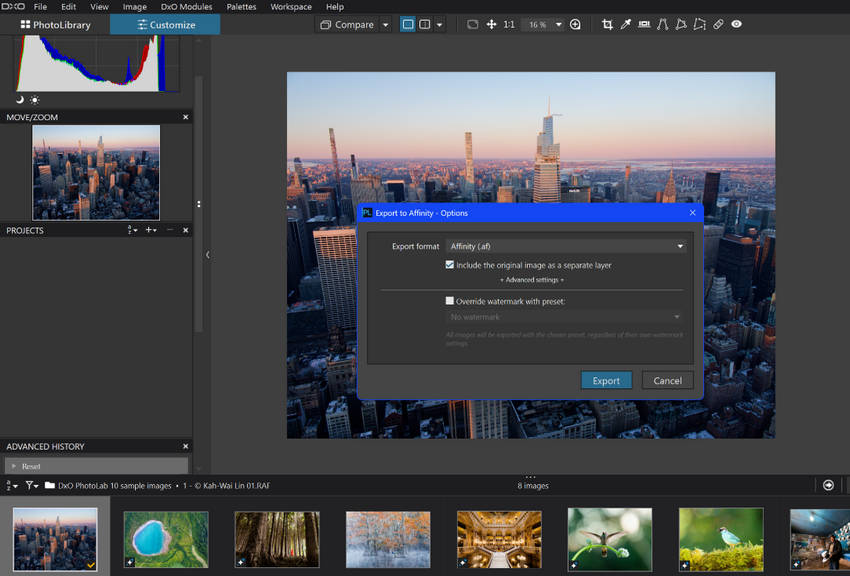The width and height of the screenshot is (850, 576).
Task: Show highlight clipping sun icon
Action: point(35,100)
